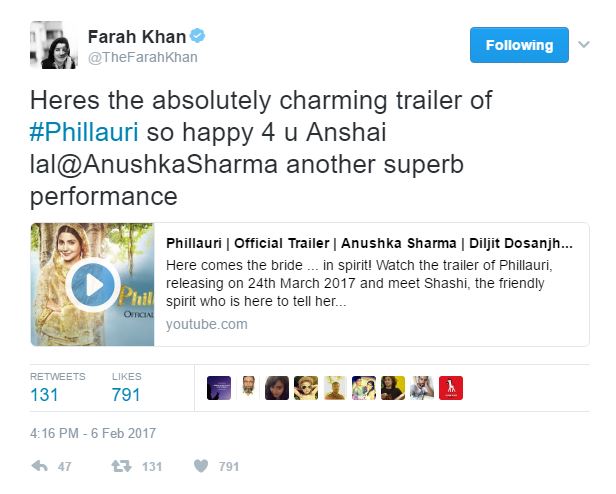Click the trailer description text in card
Screen dimensions: 616x494
tap(370, 284)
